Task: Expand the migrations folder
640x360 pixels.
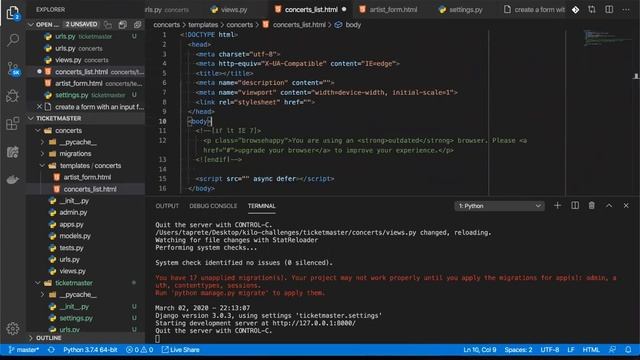Action: click(42, 154)
